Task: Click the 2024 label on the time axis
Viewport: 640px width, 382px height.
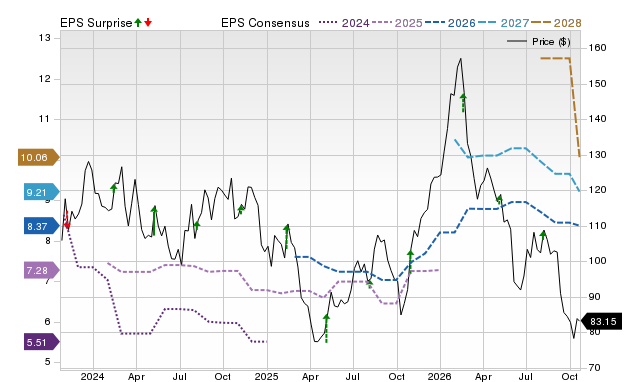Action: point(92,376)
